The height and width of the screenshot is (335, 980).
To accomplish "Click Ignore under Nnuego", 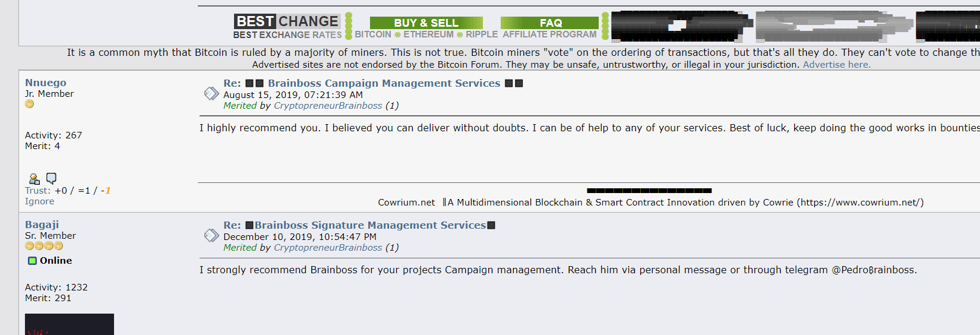I will point(40,201).
